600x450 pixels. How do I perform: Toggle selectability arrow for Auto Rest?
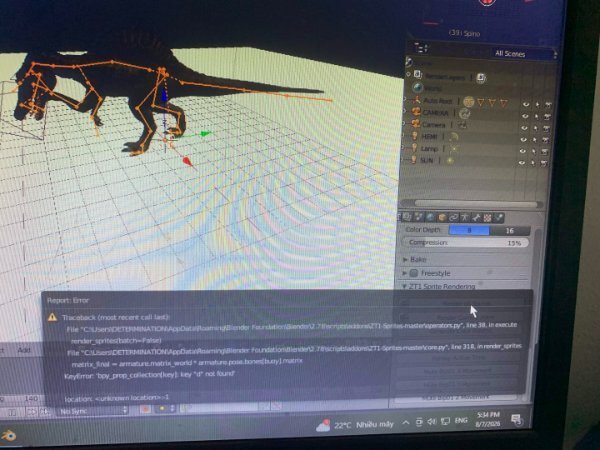537,104
